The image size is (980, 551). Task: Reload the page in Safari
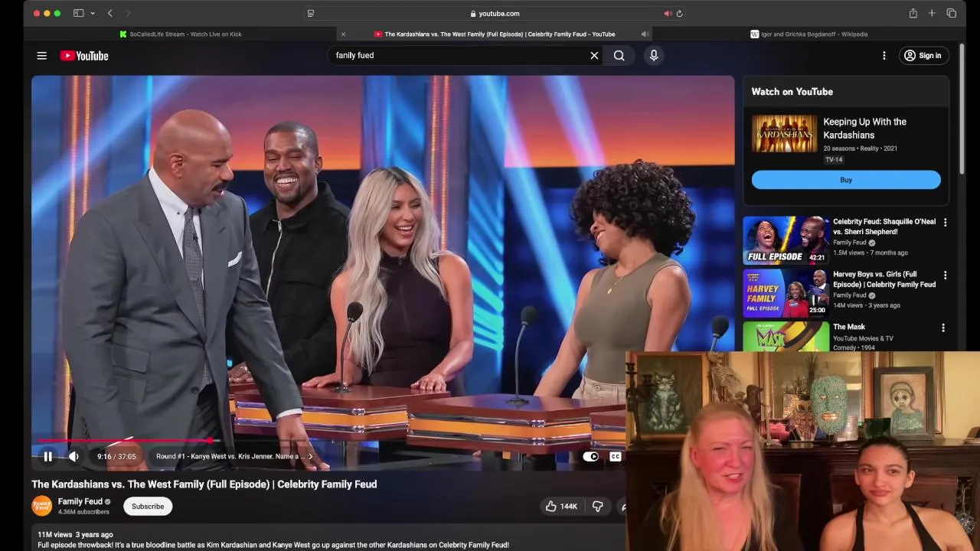679,13
